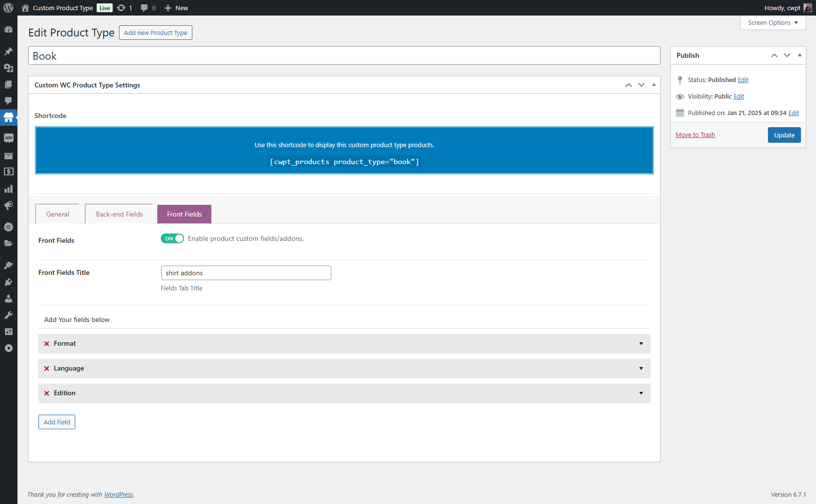Move Custom WC Settings box up

tap(629, 85)
